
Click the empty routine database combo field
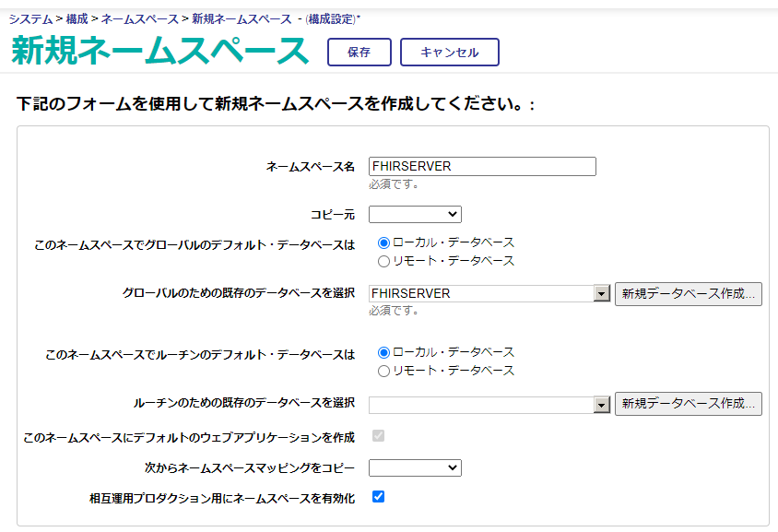click(x=480, y=404)
